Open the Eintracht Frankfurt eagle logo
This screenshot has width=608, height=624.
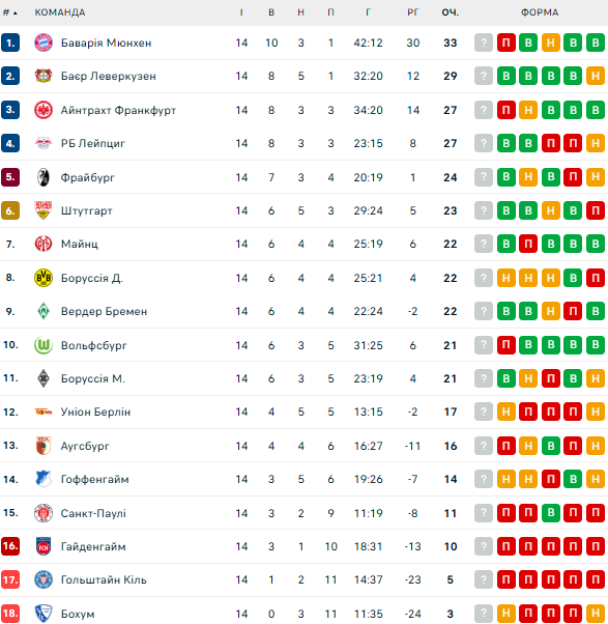point(43,110)
